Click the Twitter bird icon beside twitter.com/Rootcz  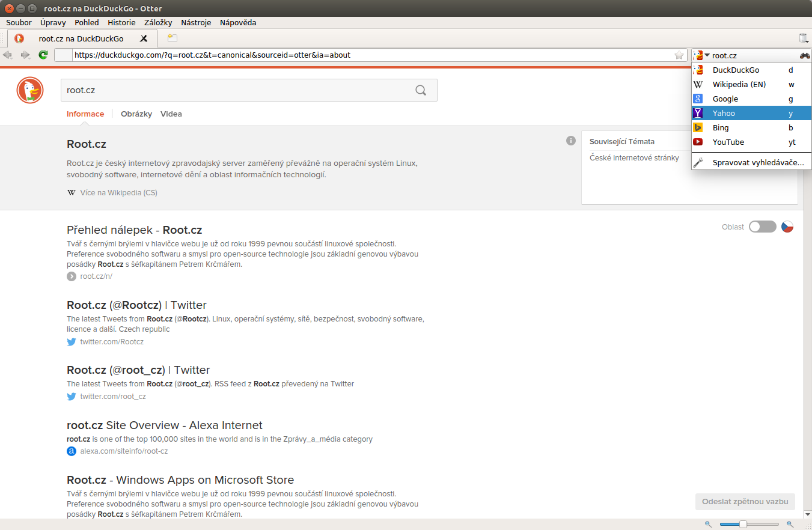point(72,342)
